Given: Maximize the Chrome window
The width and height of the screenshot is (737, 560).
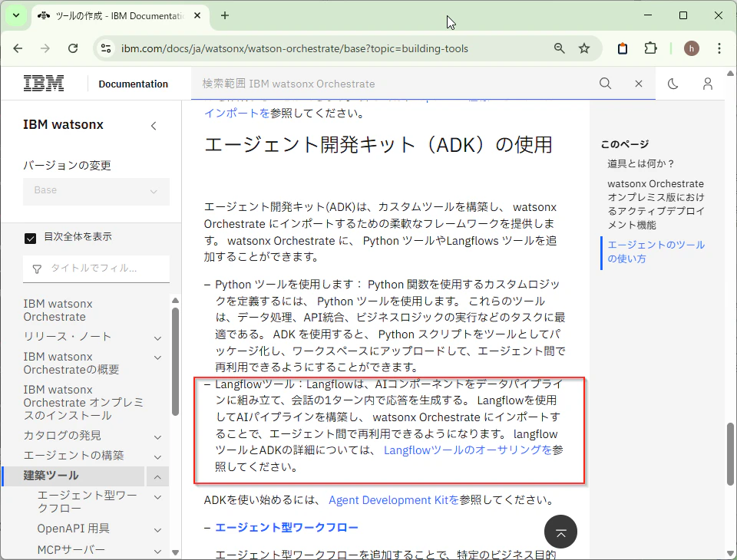Looking at the screenshot, I should (683, 15).
